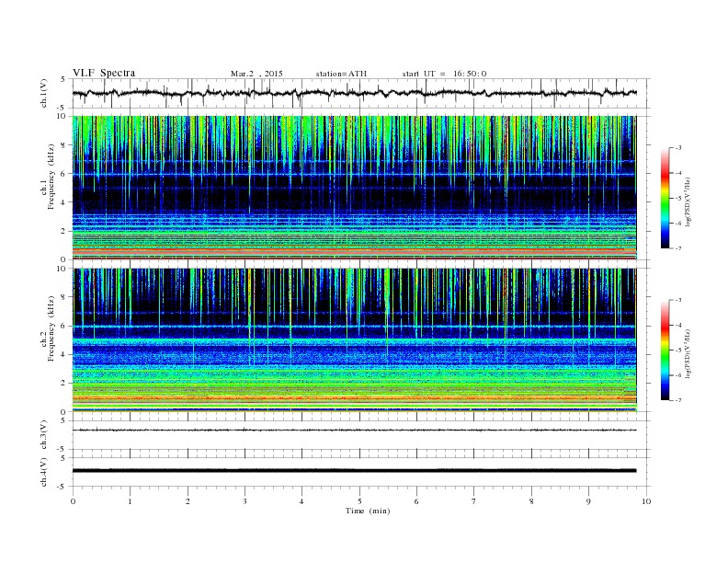Click the "station=ATH" header label
Viewport: 728px width, 563px height.
341,74
